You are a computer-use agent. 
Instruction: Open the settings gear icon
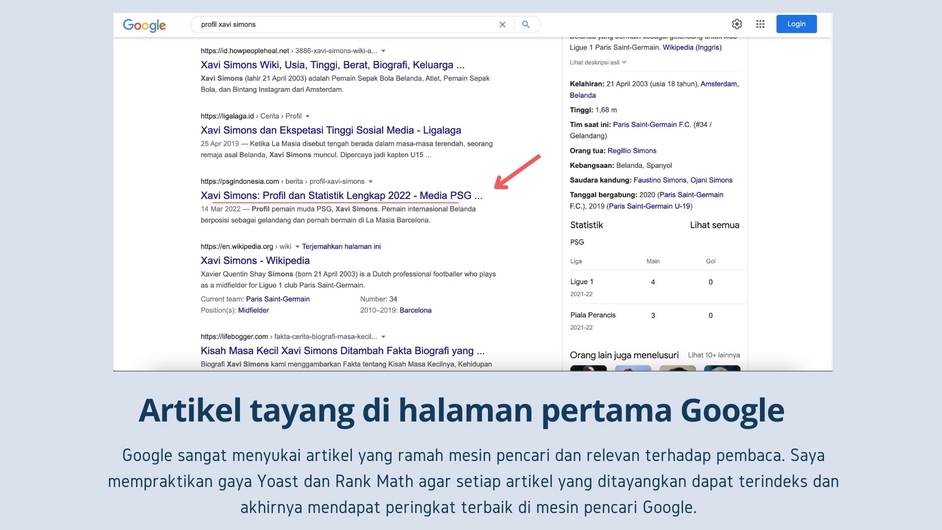(737, 24)
